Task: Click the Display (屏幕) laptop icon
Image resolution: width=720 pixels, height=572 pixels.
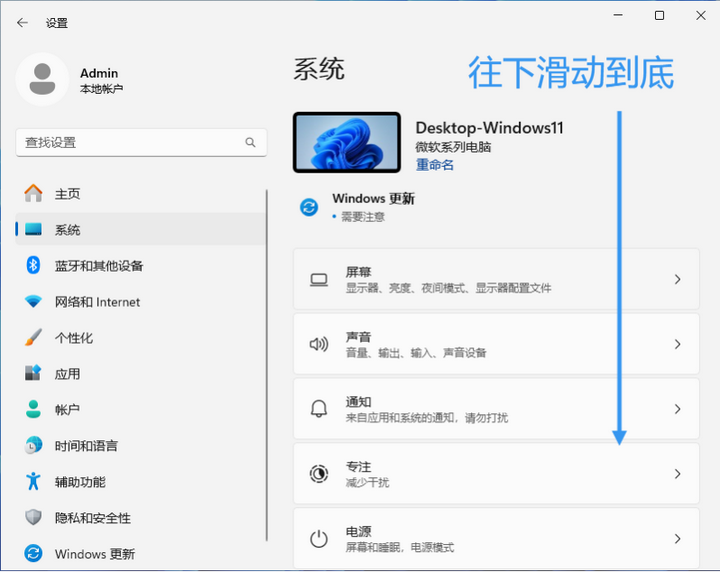Action: (x=319, y=280)
